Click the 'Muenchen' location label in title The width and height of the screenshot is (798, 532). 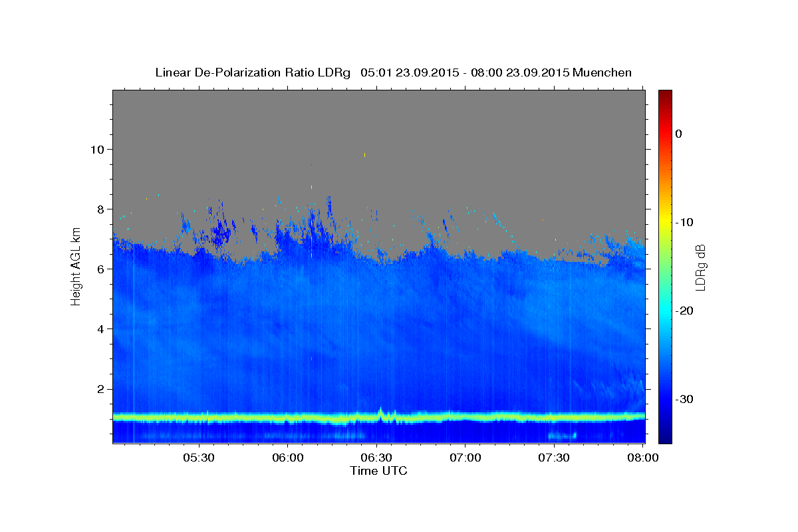602,72
